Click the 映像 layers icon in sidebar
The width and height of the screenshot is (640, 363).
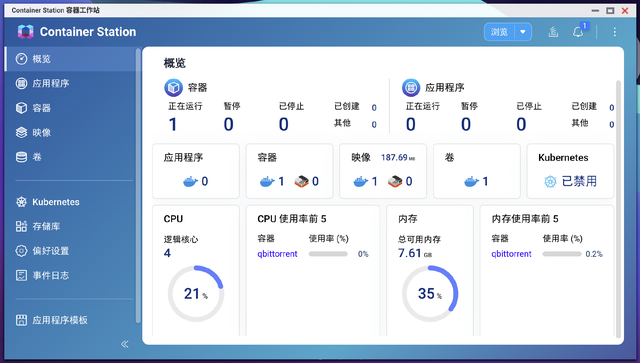[21, 132]
